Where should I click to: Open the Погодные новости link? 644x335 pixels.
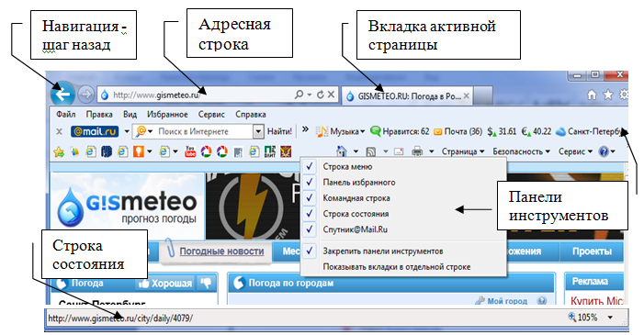[221, 251]
